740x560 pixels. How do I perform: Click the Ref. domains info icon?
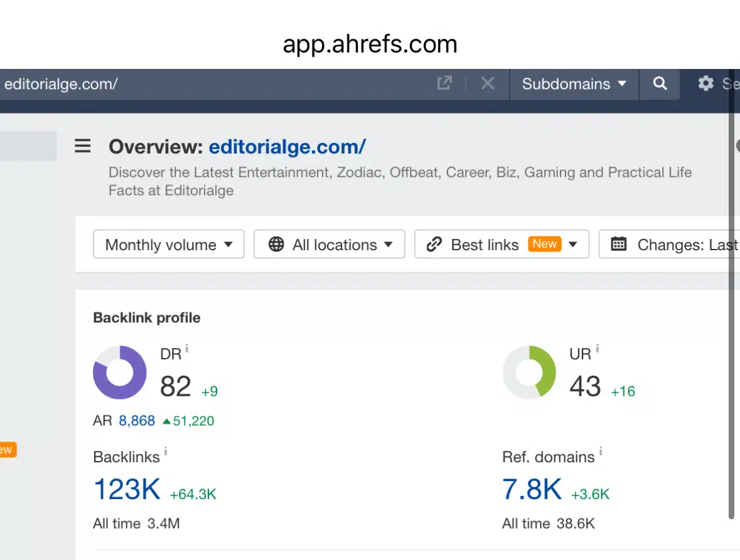click(601, 451)
